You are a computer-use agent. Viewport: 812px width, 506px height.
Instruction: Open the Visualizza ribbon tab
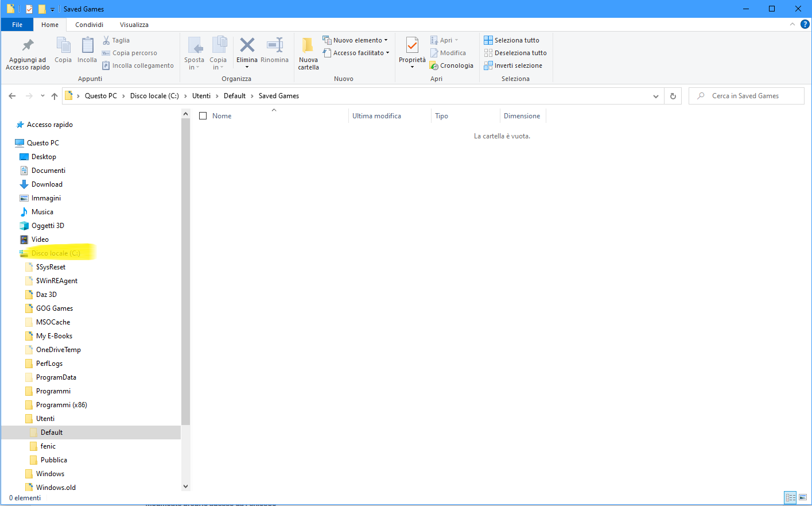click(x=134, y=25)
